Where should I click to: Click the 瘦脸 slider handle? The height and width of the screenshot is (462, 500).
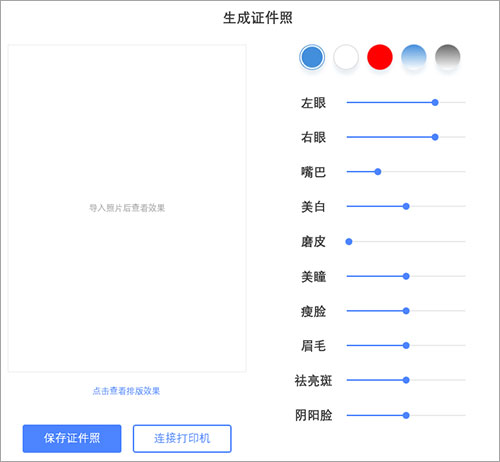coord(406,311)
